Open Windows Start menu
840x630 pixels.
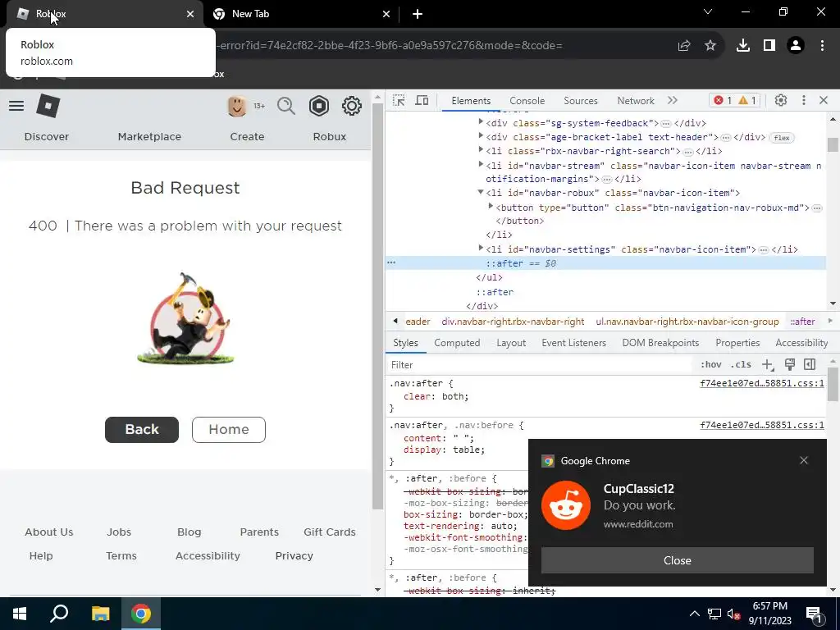(20, 614)
